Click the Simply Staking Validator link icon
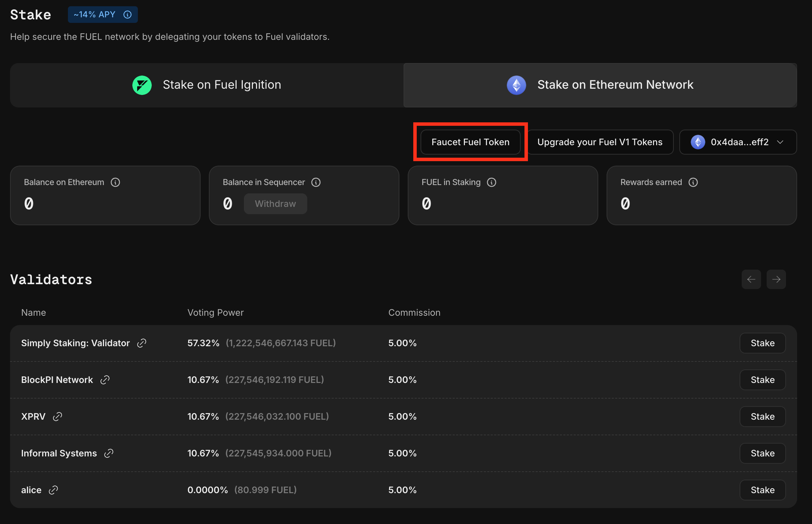Image resolution: width=812 pixels, height=524 pixels. (141, 343)
